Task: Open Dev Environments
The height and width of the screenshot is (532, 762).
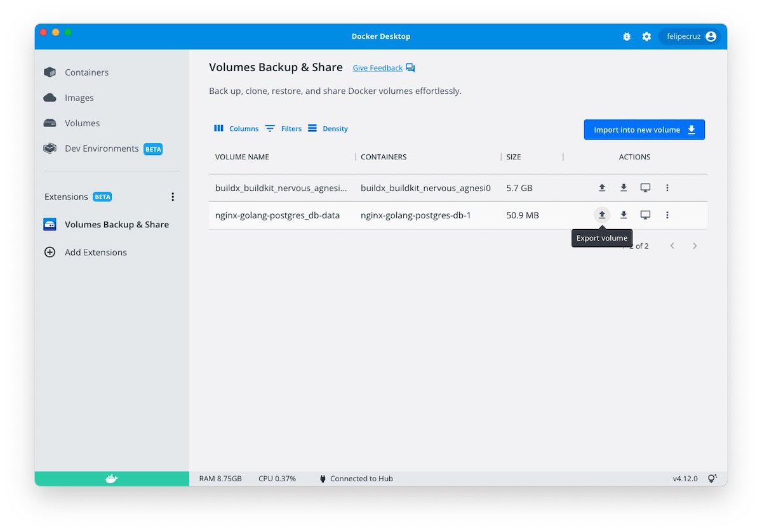Action: [x=102, y=148]
